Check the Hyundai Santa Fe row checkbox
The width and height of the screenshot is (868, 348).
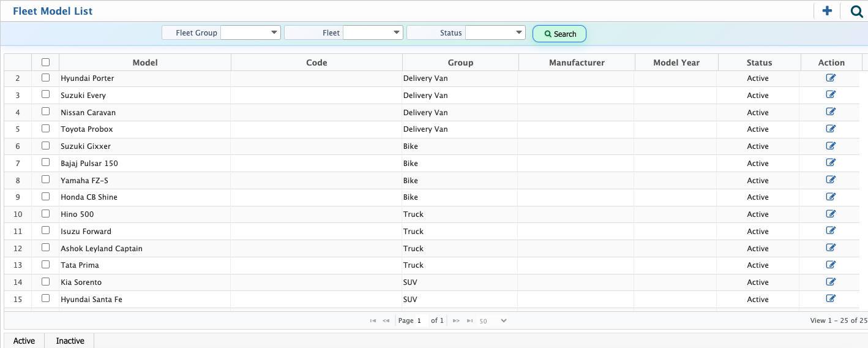[45, 298]
